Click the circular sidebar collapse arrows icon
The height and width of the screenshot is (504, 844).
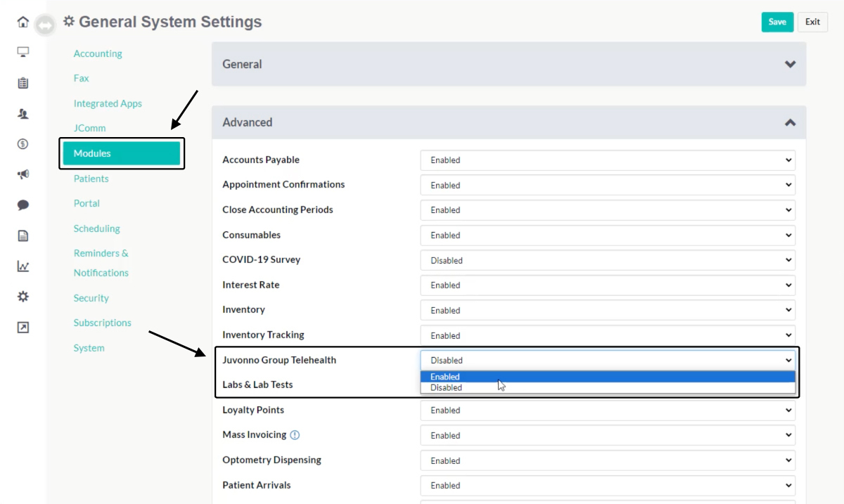45,25
